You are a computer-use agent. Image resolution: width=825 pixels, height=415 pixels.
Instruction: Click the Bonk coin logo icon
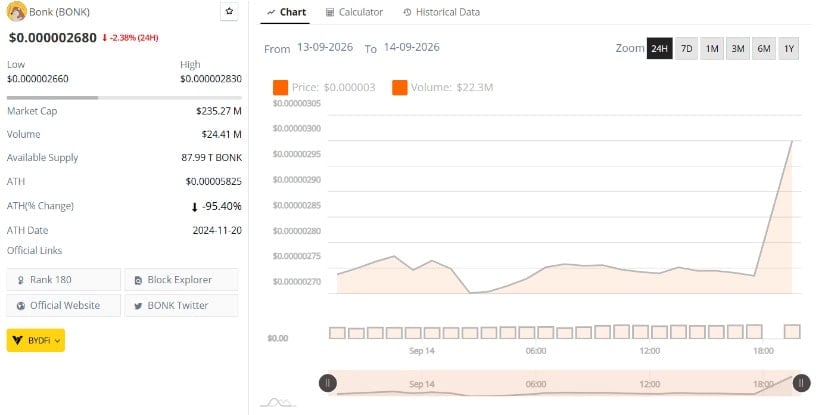[x=16, y=12]
